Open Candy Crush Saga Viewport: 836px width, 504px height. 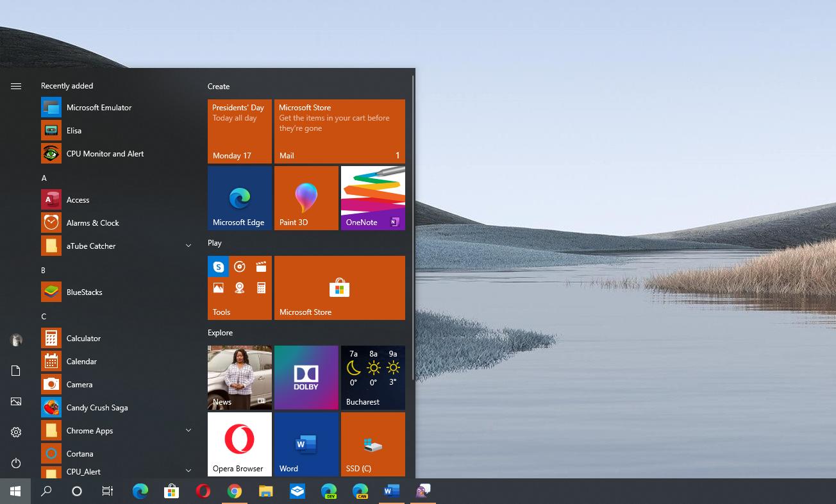117,408
